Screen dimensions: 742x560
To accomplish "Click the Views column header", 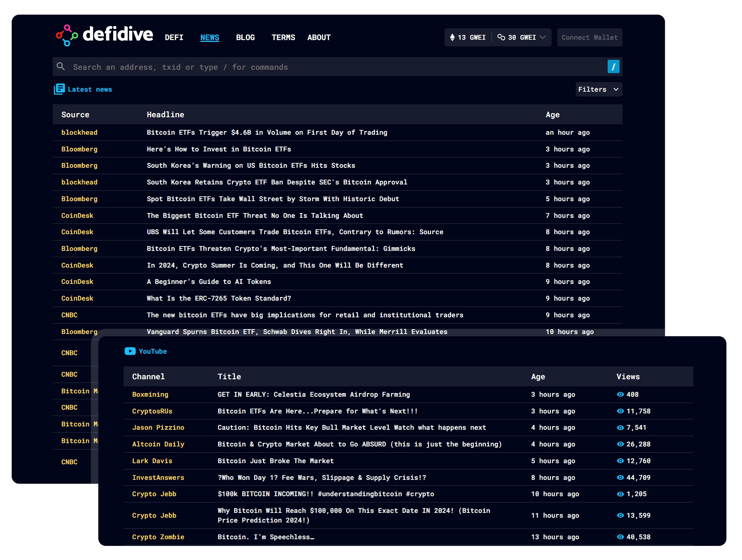I will [x=628, y=377].
